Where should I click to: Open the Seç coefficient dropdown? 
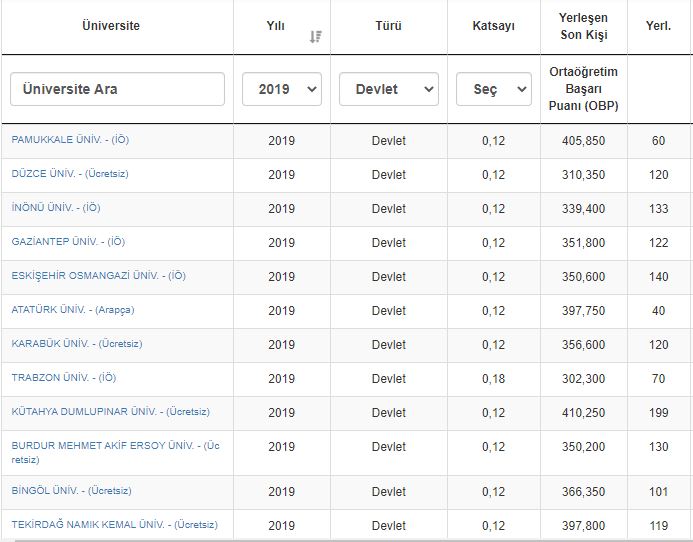tap(494, 89)
